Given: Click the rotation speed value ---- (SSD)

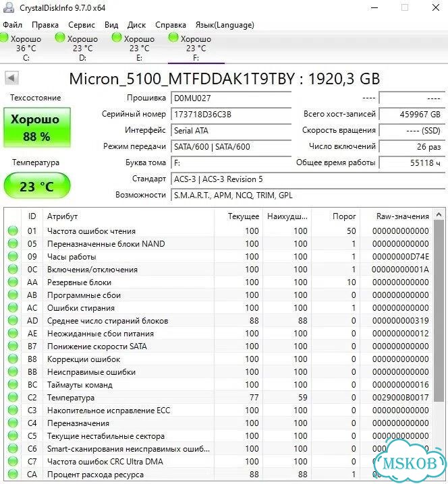Looking at the screenshot, I should pos(414,131).
